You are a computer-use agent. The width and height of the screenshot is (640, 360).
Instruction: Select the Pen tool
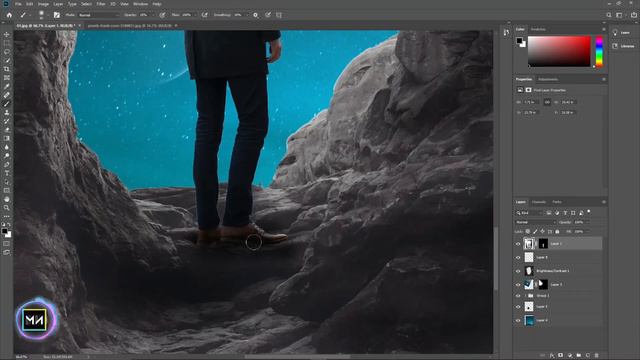pos(7,164)
